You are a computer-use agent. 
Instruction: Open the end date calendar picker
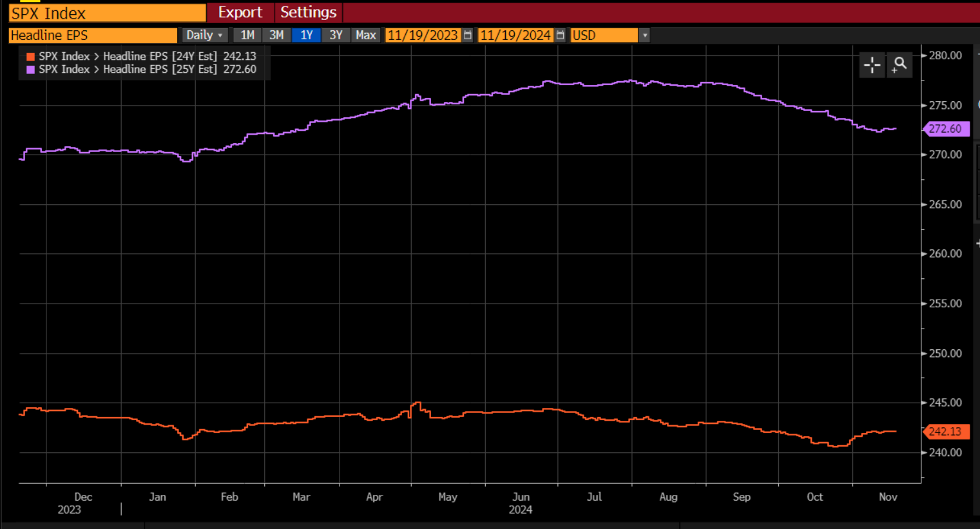561,35
